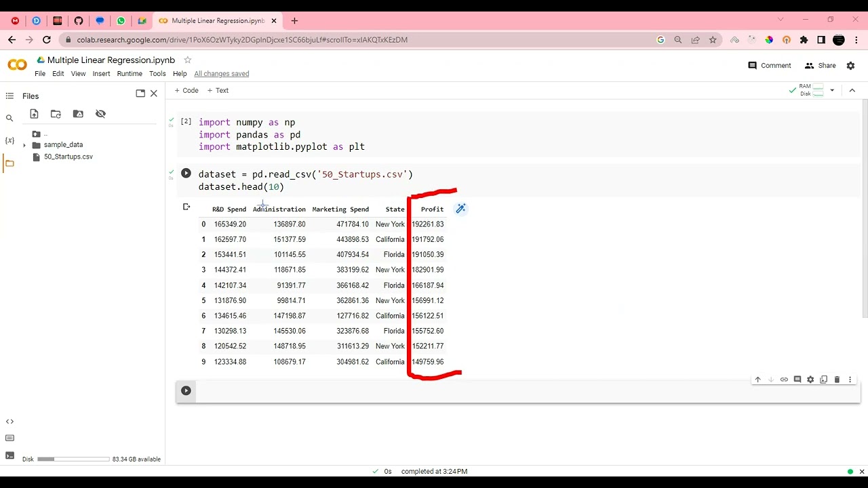Open the View menu
The width and height of the screenshot is (868, 488).
(x=79, y=74)
